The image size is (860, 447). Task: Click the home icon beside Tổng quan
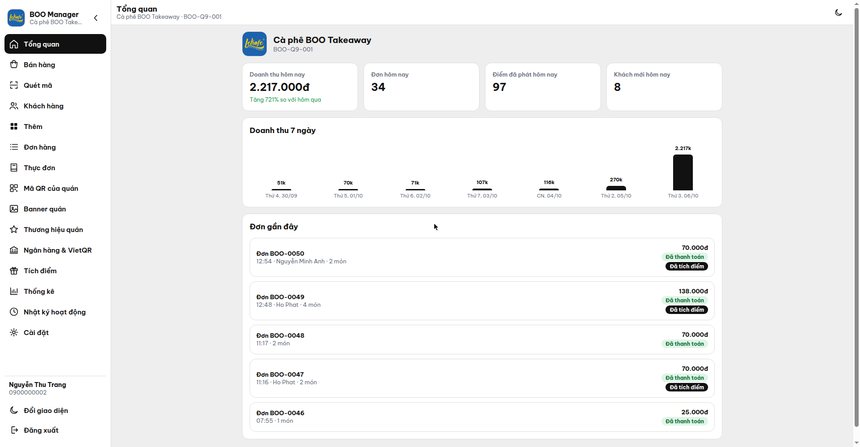[x=14, y=44]
